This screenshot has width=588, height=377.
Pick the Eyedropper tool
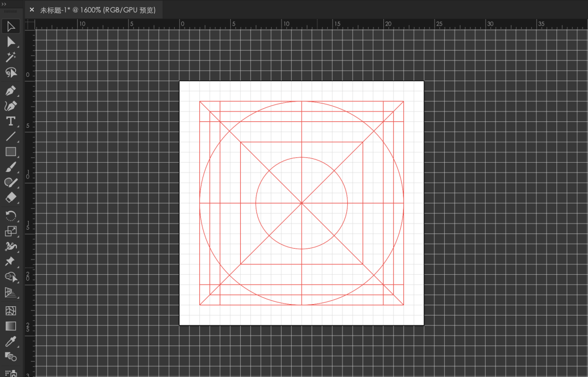tap(10, 342)
